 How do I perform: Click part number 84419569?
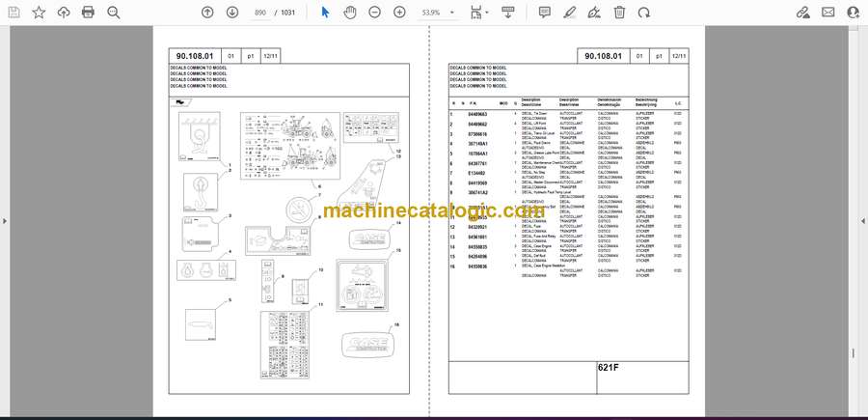click(477, 182)
